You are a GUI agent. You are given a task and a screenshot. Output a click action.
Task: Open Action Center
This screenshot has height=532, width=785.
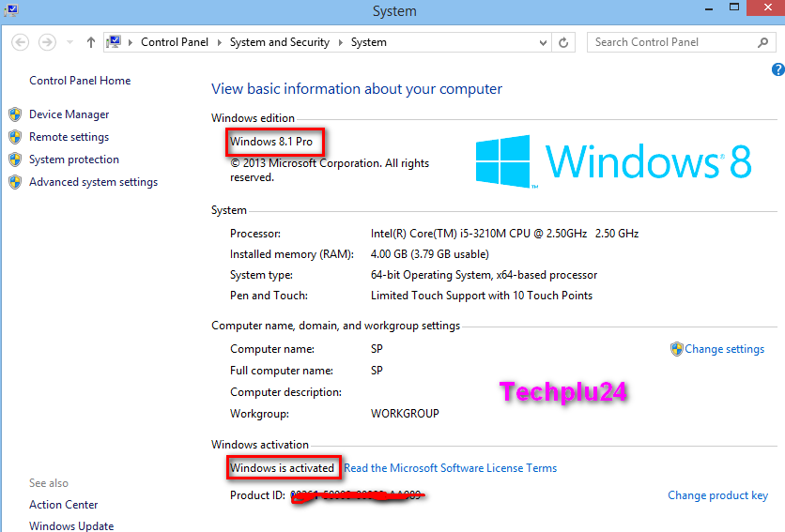(x=64, y=505)
